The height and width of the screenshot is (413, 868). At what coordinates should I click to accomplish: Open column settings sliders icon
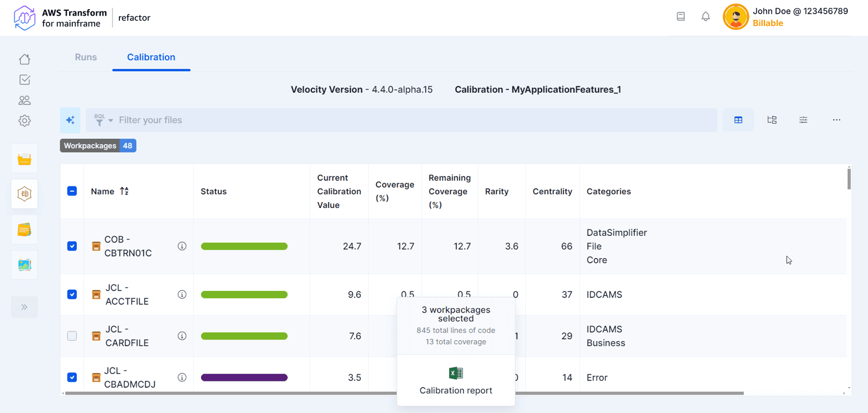803,120
